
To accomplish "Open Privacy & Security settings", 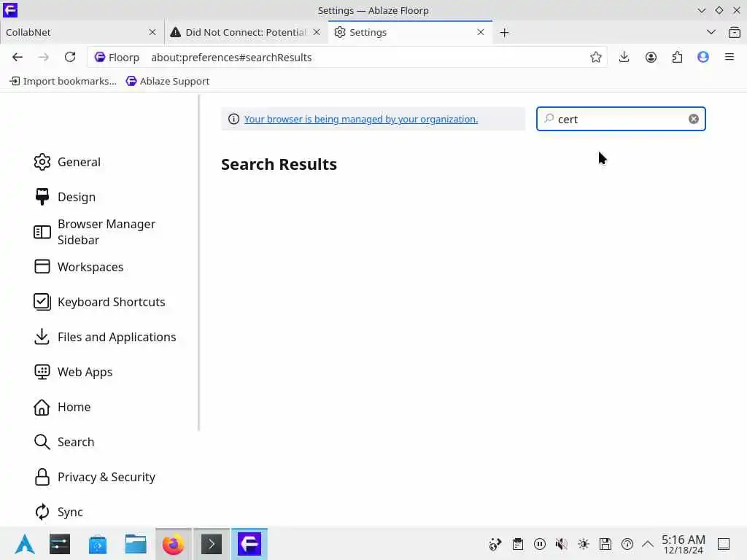I will pos(95,477).
